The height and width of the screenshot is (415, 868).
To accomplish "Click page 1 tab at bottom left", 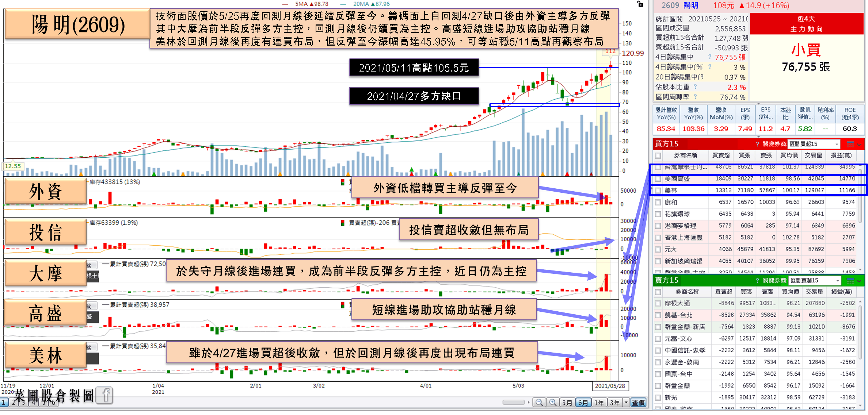I will (x=3, y=403).
